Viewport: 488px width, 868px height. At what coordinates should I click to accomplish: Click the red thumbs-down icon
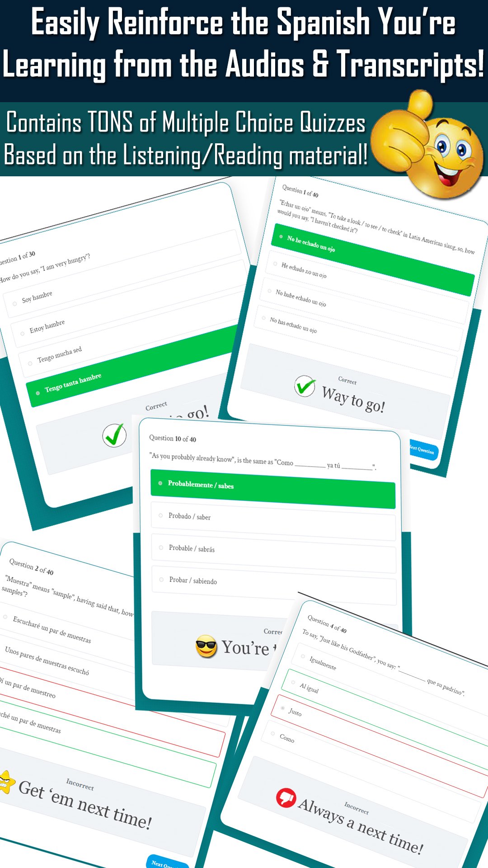(286, 798)
